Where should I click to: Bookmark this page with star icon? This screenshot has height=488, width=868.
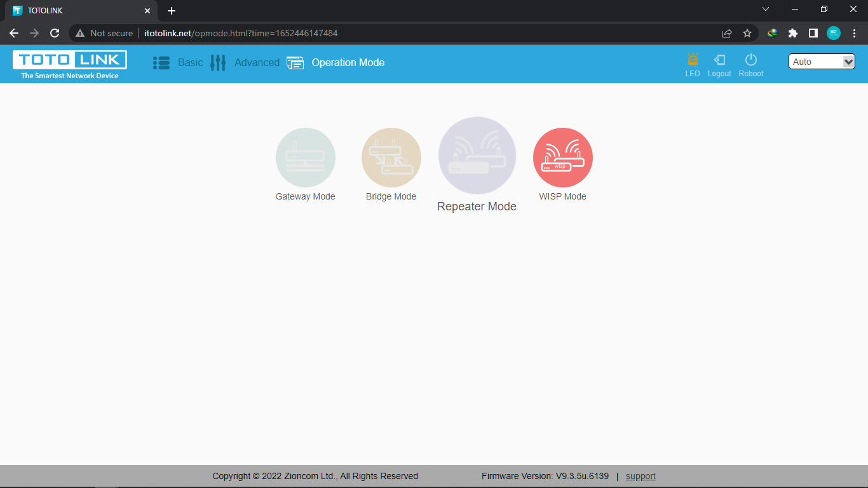(747, 33)
